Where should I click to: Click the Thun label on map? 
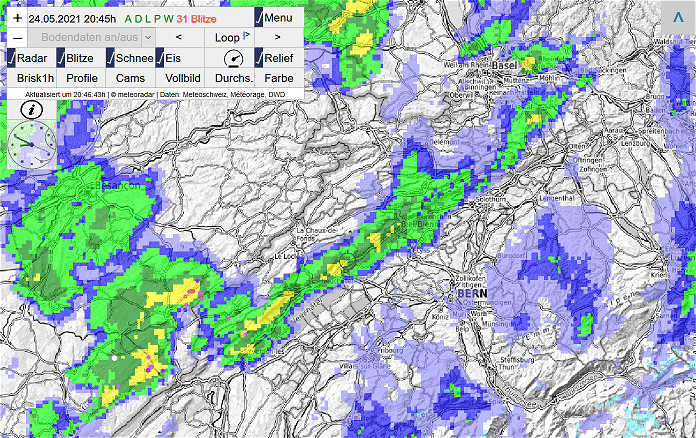tap(507, 367)
